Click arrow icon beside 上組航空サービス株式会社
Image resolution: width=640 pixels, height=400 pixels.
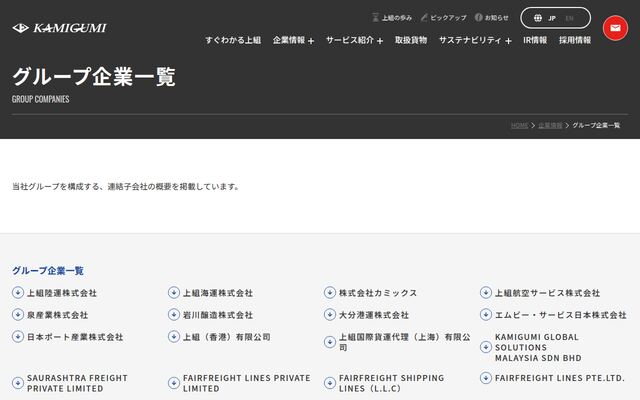click(486, 293)
